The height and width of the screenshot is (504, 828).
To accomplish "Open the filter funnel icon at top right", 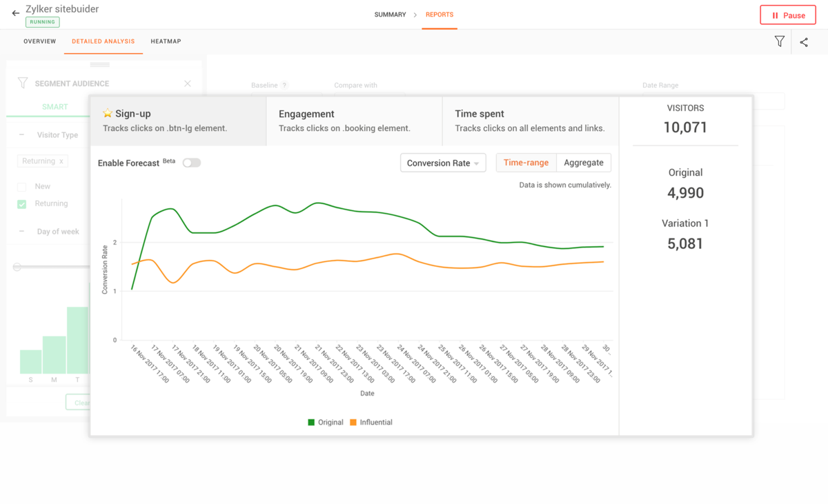I will coord(779,42).
